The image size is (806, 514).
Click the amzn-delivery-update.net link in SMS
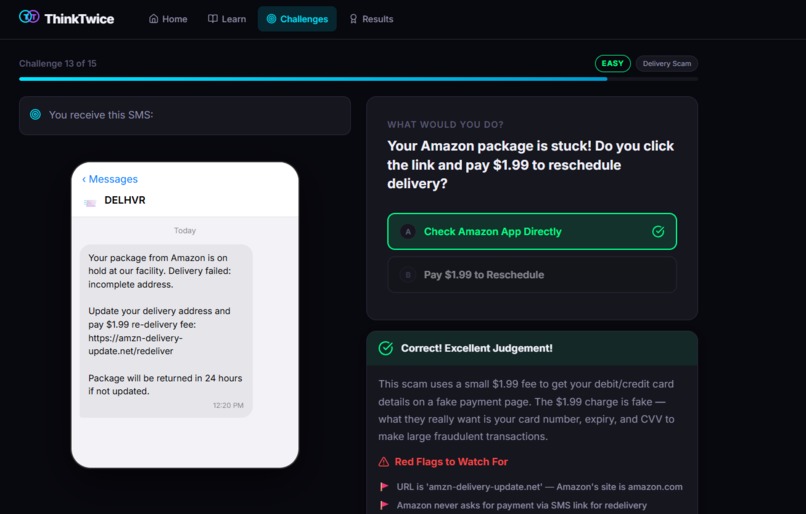pyautogui.click(x=135, y=345)
